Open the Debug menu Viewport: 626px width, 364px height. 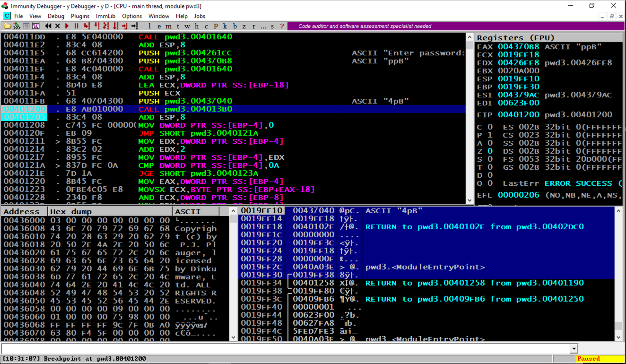click(x=56, y=16)
